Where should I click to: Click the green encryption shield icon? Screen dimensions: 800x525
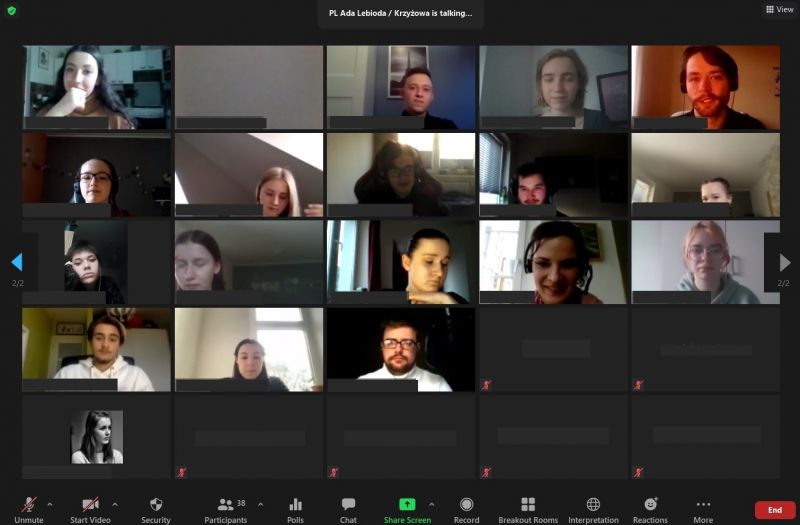pyautogui.click(x=12, y=10)
